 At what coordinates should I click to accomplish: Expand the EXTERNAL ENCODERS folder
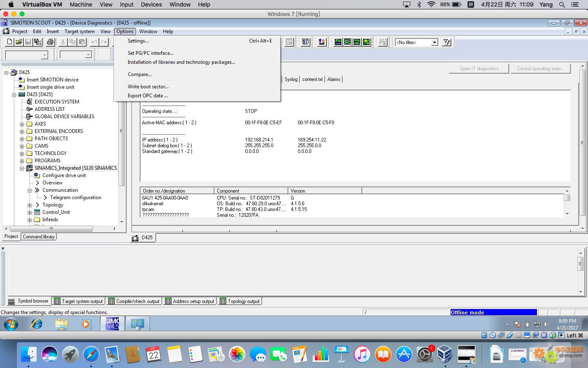(x=22, y=131)
